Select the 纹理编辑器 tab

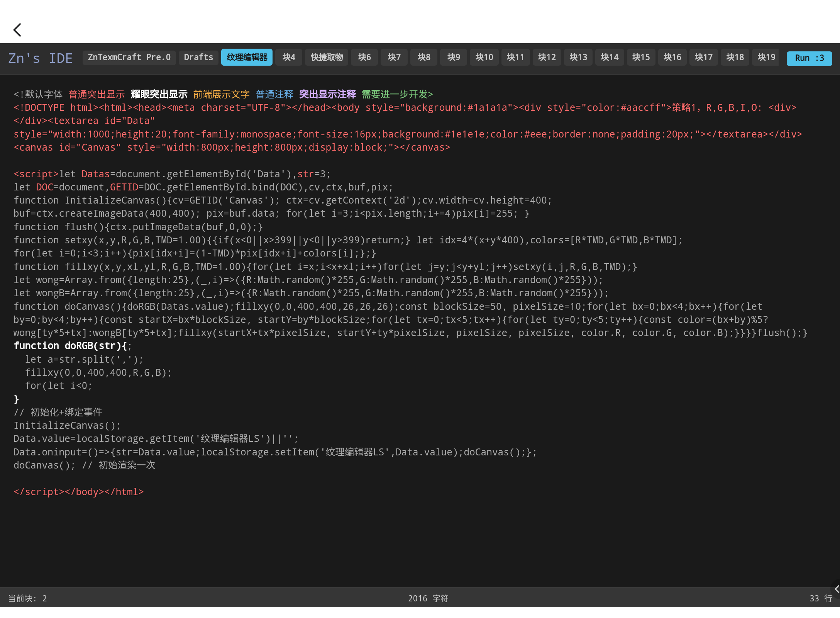click(247, 57)
